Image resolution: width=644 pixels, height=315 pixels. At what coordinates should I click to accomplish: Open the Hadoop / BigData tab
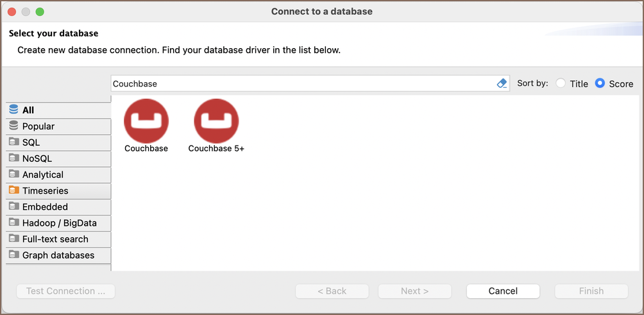click(x=60, y=223)
